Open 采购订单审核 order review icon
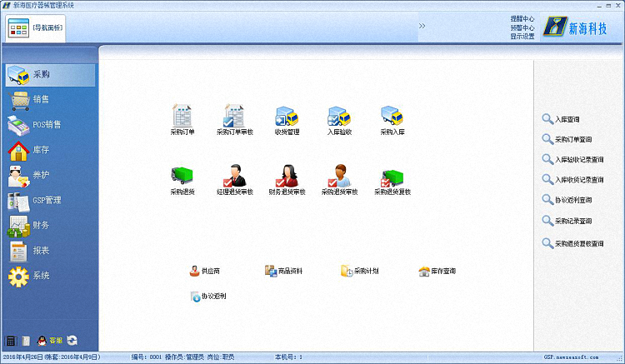 (x=235, y=119)
